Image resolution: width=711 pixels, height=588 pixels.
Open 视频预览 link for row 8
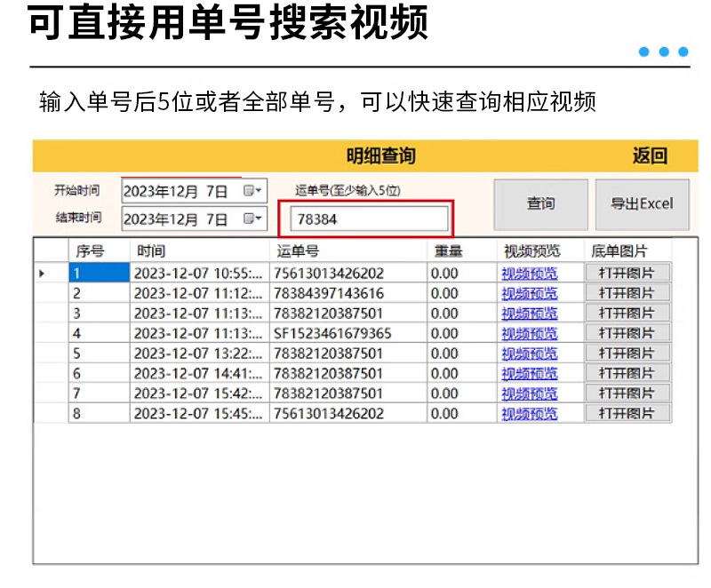[x=529, y=414]
